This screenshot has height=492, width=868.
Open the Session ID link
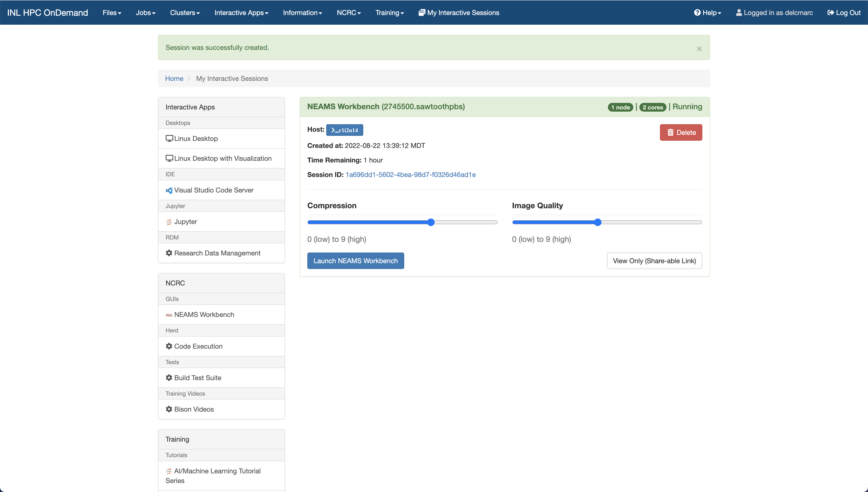point(410,175)
